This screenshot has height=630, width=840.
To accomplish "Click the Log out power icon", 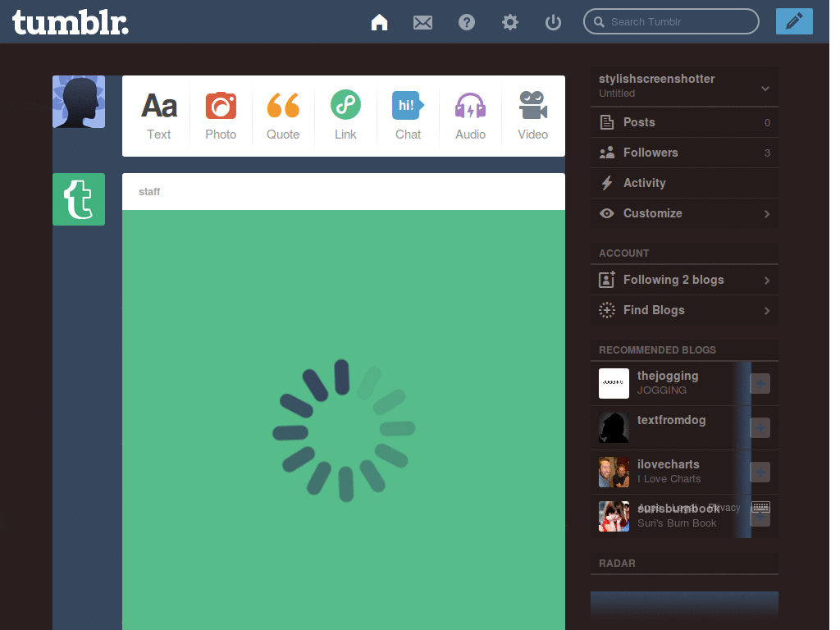I will [553, 22].
